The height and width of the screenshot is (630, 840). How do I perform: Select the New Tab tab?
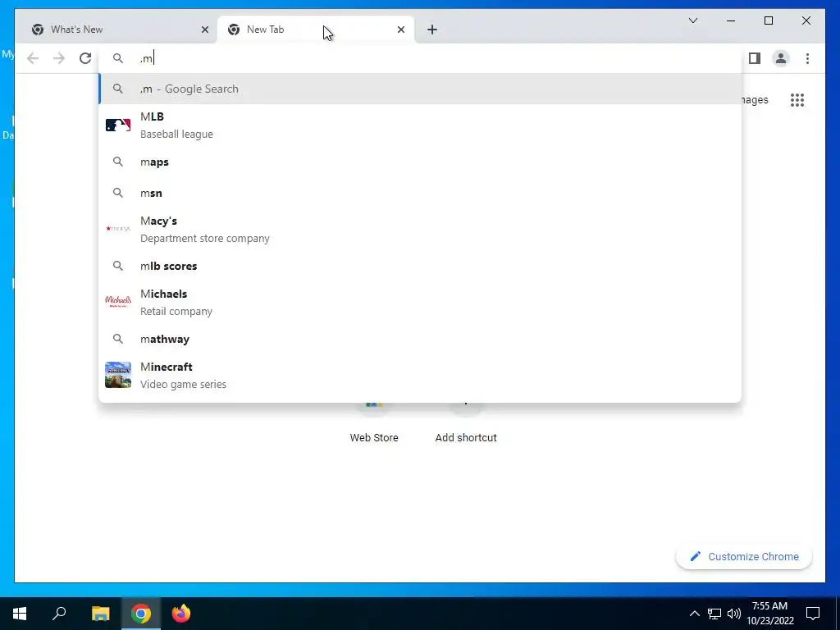[x=316, y=30]
